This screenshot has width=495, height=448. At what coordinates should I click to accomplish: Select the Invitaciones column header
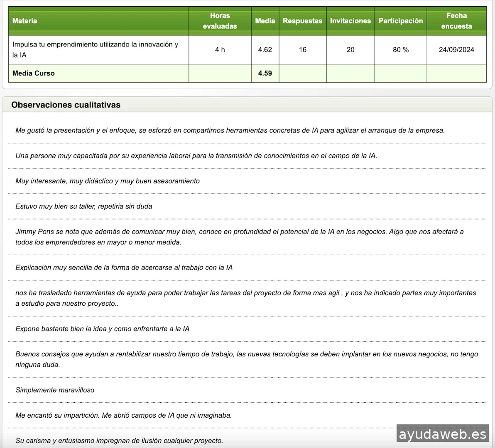[x=350, y=21]
